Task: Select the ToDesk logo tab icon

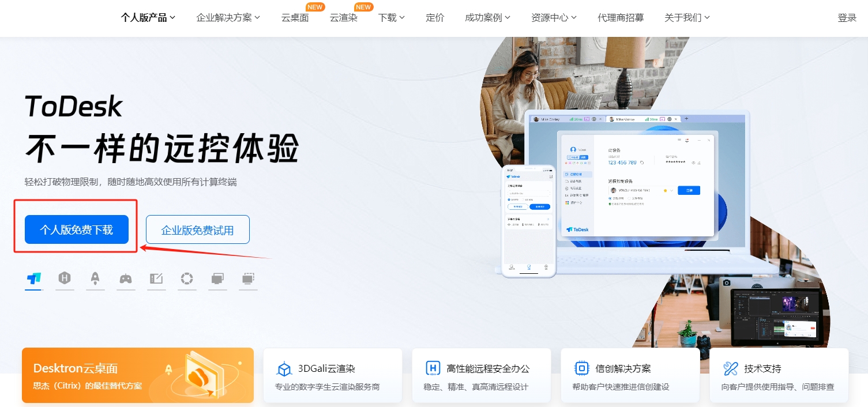Action: pos(33,279)
